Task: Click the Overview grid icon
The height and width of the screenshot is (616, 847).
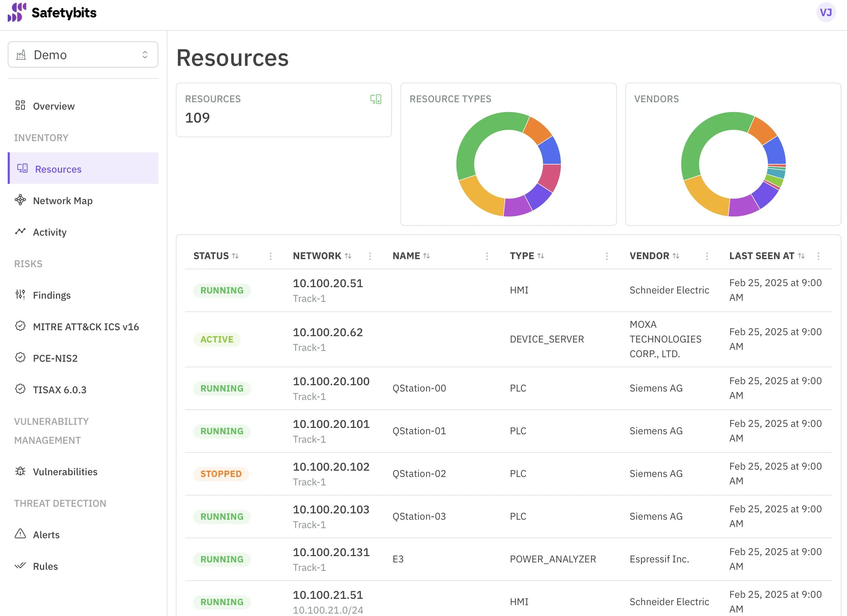Action: (20, 106)
